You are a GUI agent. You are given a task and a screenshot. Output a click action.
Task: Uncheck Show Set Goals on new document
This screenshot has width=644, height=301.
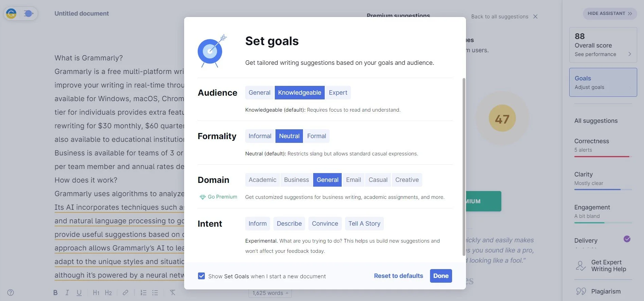pyautogui.click(x=201, y=276)
